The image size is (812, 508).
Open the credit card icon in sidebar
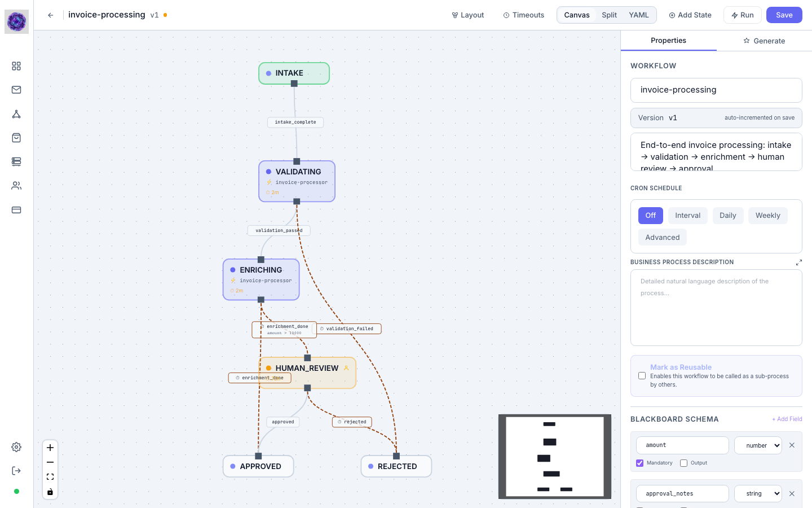coord(16,210)
